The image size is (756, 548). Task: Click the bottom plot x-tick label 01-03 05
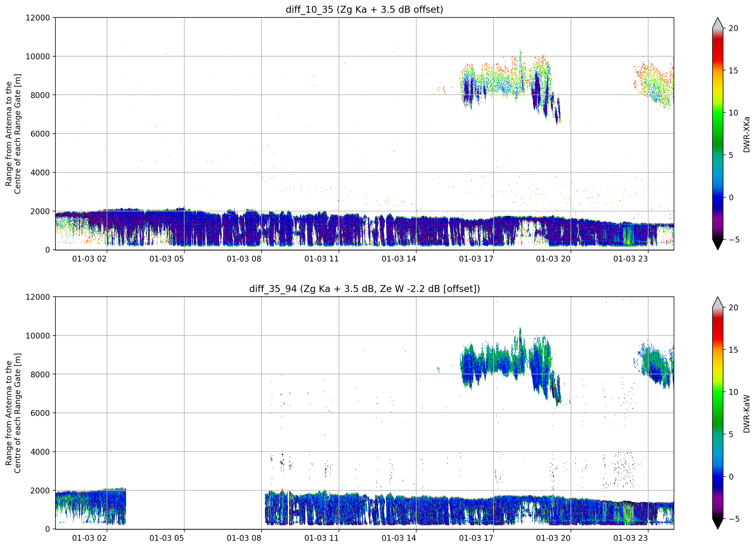[x=167, y=538]
